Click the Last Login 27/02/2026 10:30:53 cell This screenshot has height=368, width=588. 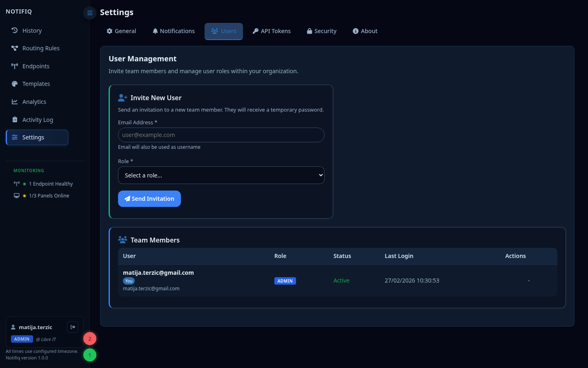(x=412, y=280)
